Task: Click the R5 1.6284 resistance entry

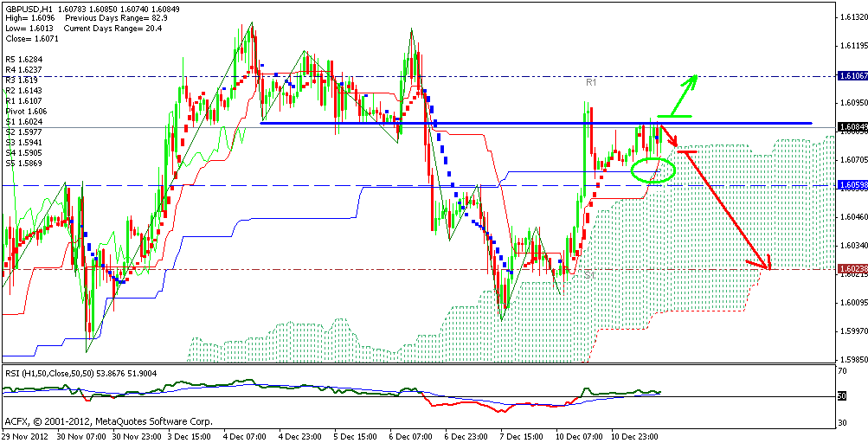Action: tap(23, 60)
